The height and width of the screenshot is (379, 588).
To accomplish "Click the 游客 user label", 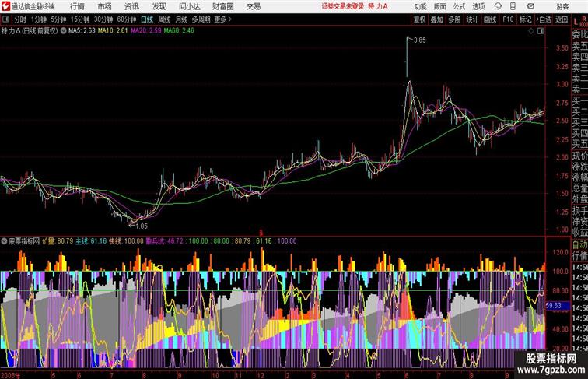I will [562, 6].
